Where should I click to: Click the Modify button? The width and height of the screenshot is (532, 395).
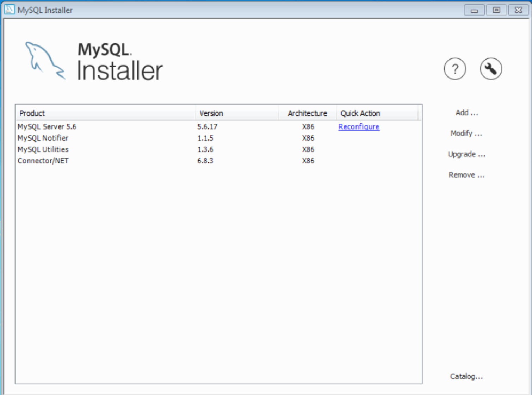click(x=466, y=134)
